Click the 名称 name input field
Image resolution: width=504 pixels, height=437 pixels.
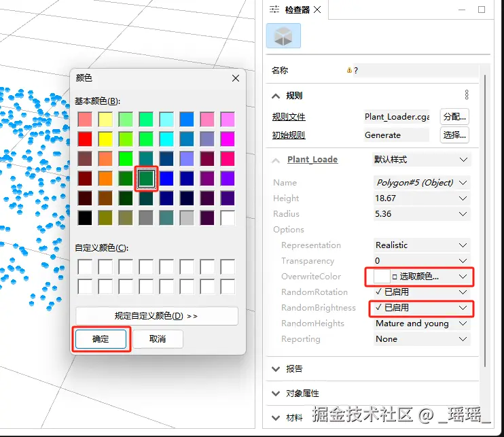coord(416,71)
